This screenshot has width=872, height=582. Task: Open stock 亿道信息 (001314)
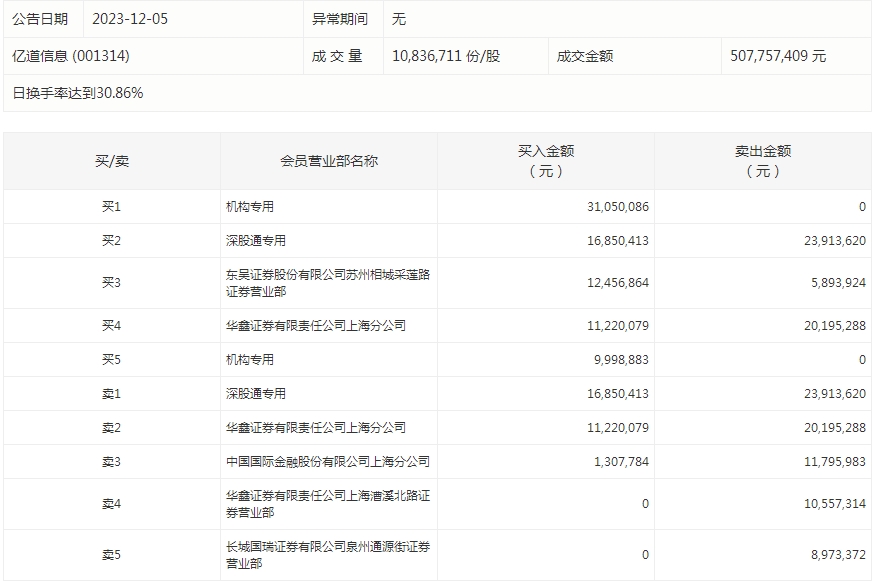tap(70, 56)
